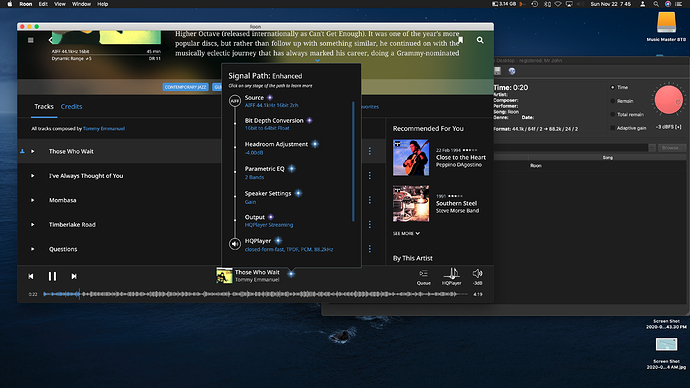Click the Parametric EQ stage

[269, 172]
